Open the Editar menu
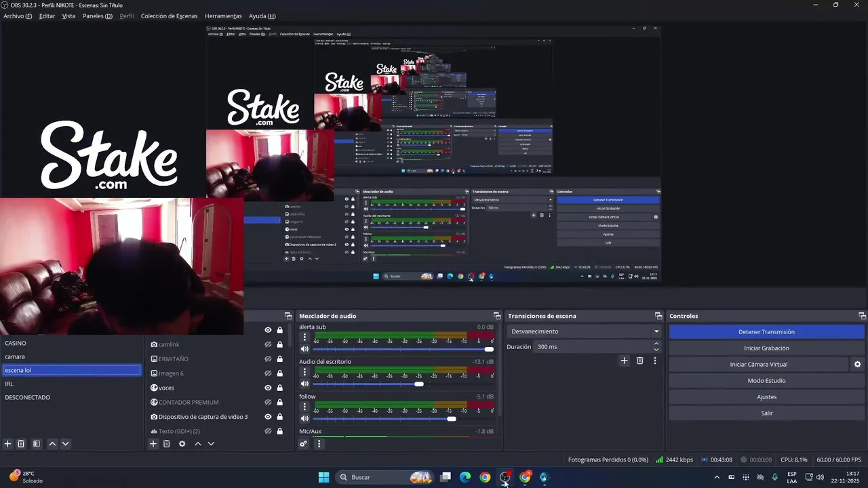This screenshot has width=868, height=488. [47, 16]
